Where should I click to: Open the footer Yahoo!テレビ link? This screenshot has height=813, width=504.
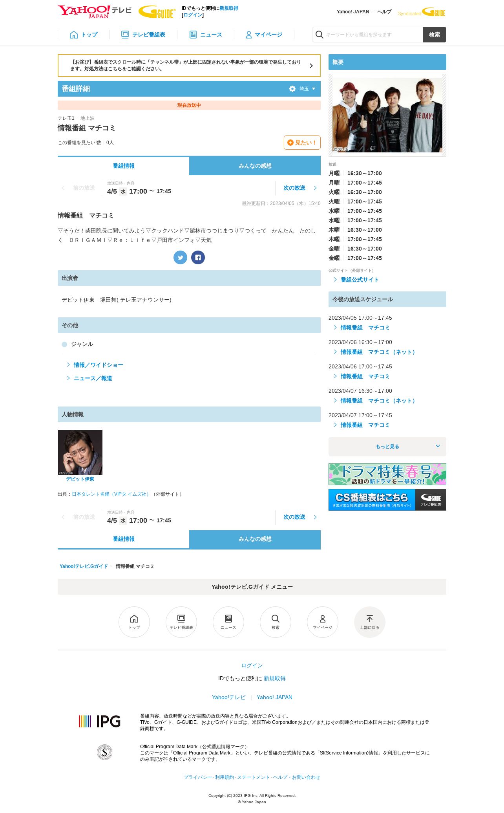pyautogui.click(x=228, y=697)
